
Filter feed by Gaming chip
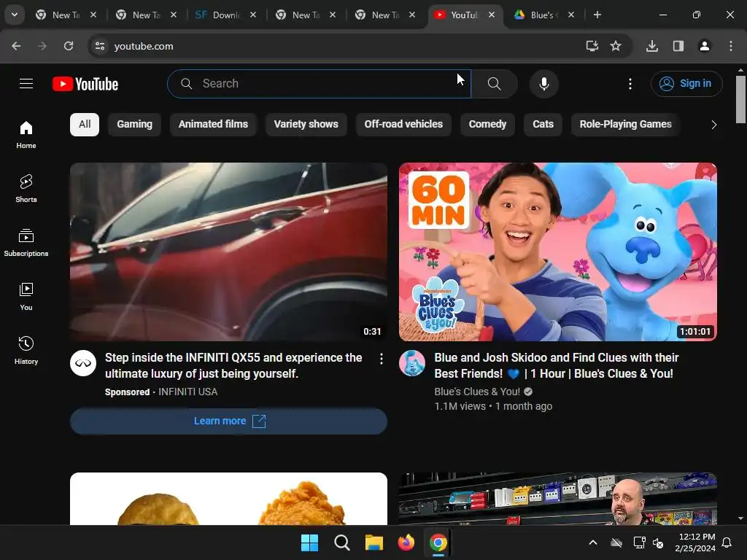click(134, 125)
